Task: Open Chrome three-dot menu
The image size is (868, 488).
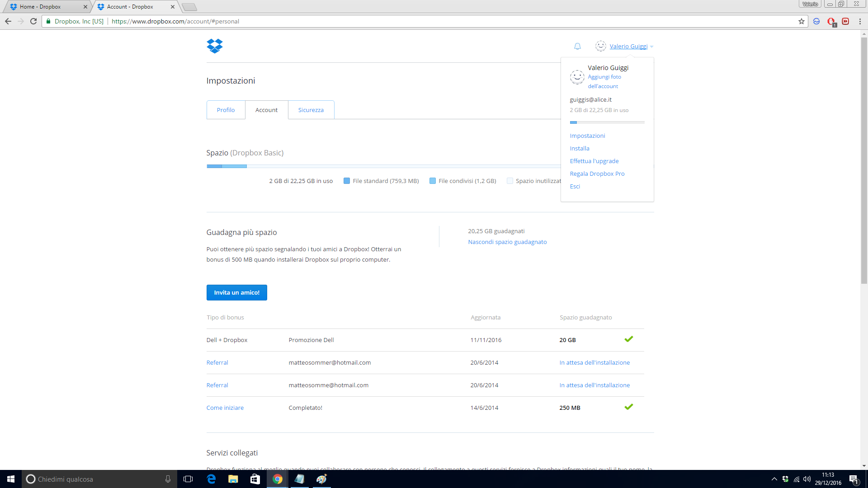Action: click(860, 21)
